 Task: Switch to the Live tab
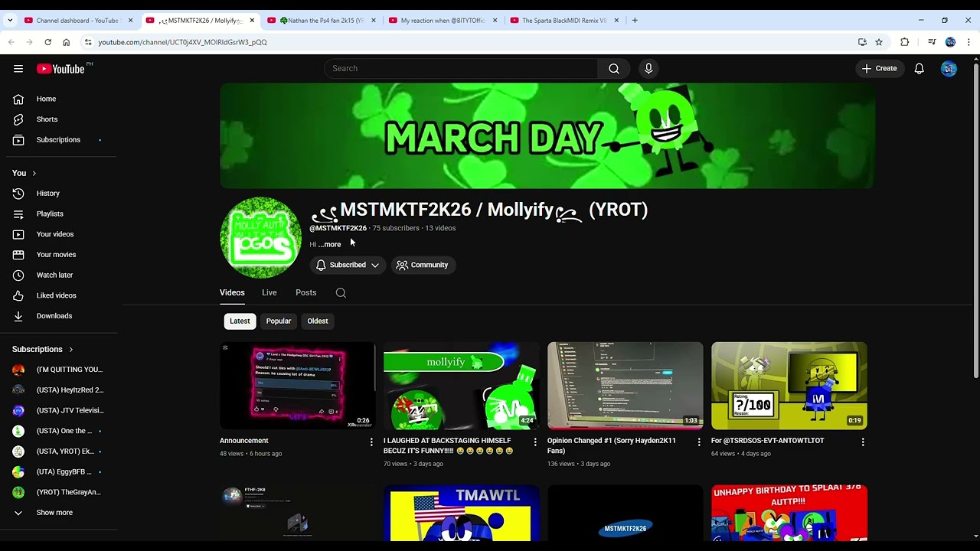pyautogui.click(x=269, y=293)
